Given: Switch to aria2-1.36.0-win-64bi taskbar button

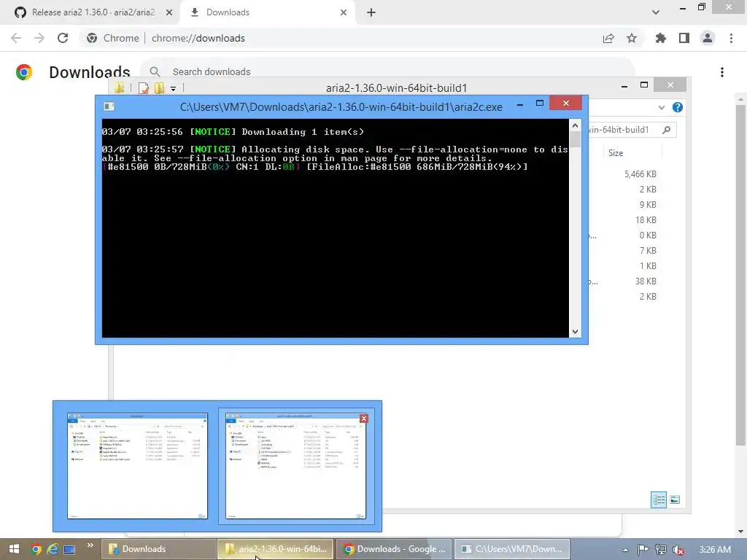Looking at the screenshot, I should click(276, 549).
